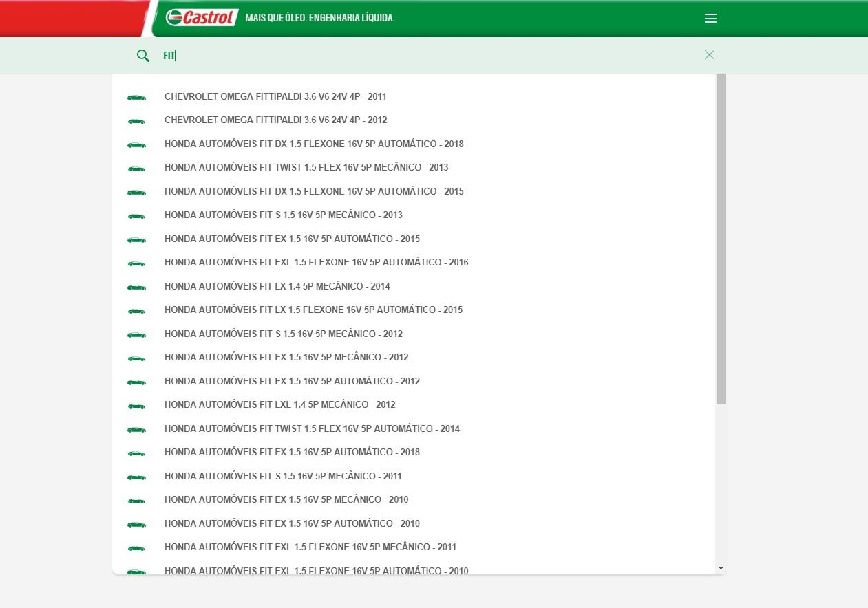Image resolution: width=868 pixels, height=608 pixels.
Task: Select Chevrolet Omega Fittipaldi 3.6 V6 2011
Action: coord(275,97)
